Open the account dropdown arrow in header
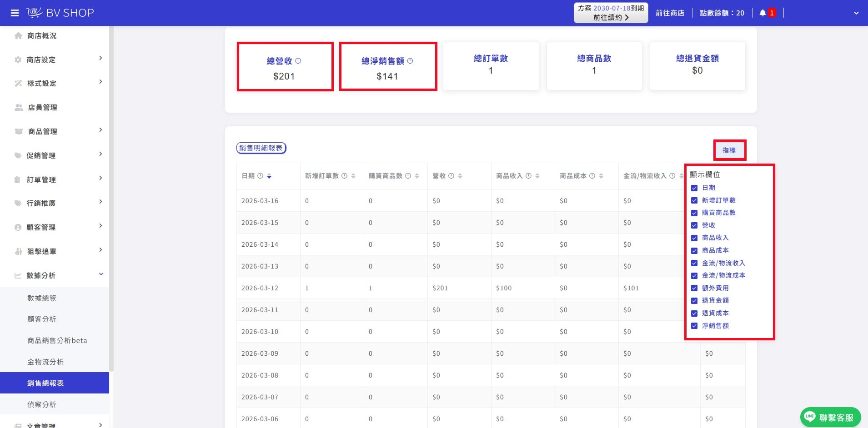This screenshot has width=868, height=428. (x=856, y=13)
